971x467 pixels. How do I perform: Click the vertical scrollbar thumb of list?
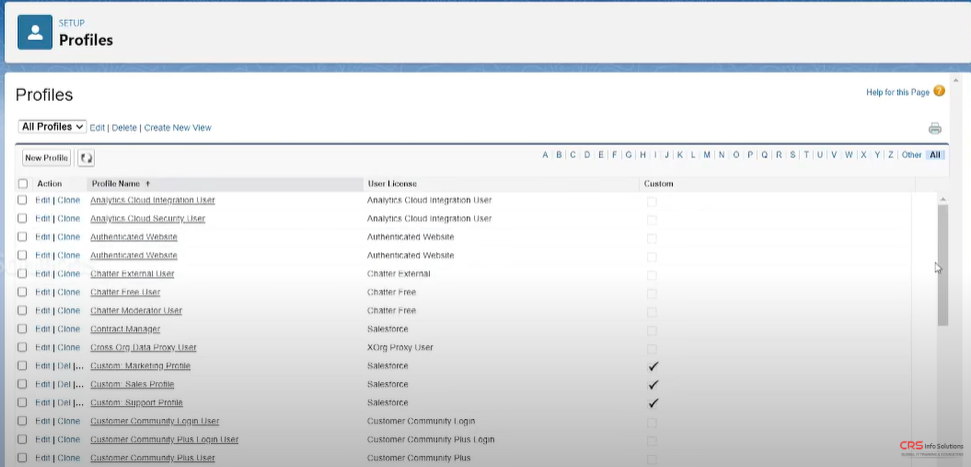(x=942, y=265)
